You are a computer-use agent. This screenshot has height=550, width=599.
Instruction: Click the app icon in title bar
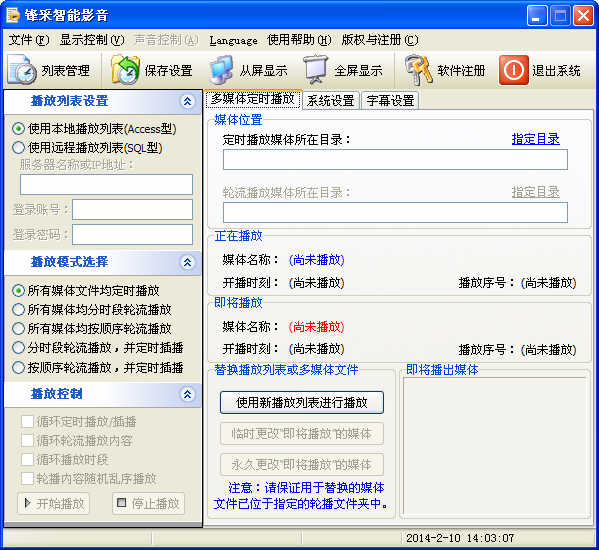point(13,15)
